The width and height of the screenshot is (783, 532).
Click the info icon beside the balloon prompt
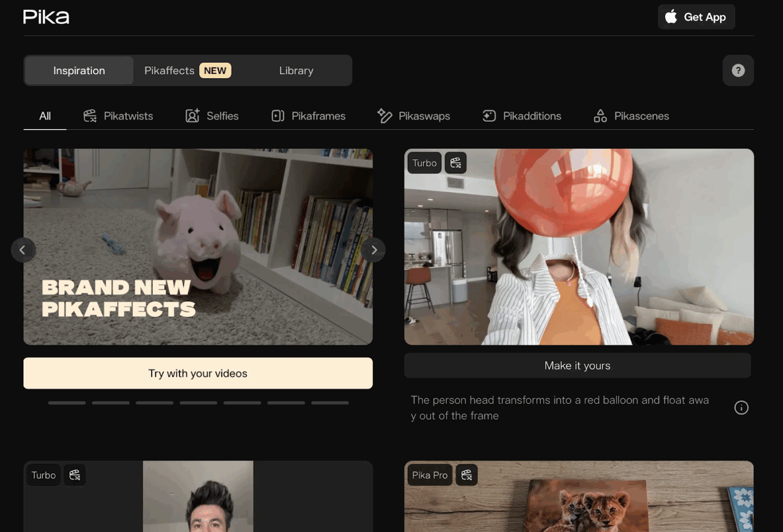point(741,407)
